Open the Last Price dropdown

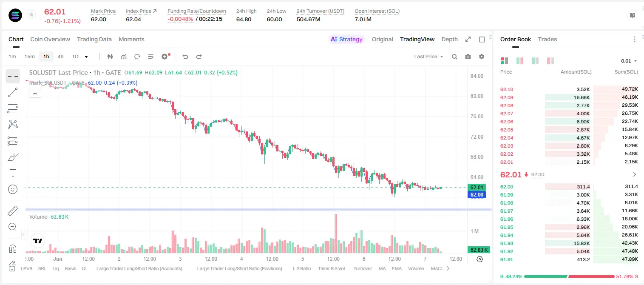428,57
